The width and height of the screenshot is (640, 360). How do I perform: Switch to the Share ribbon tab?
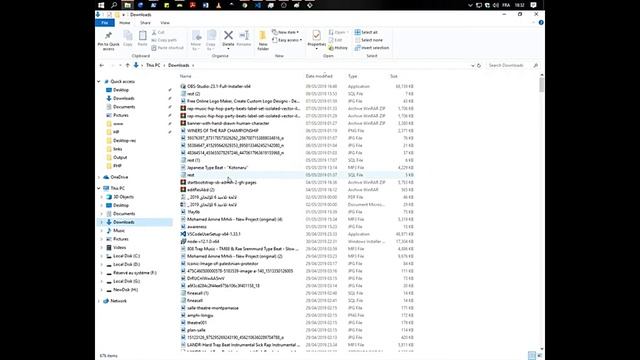[145, 23]
